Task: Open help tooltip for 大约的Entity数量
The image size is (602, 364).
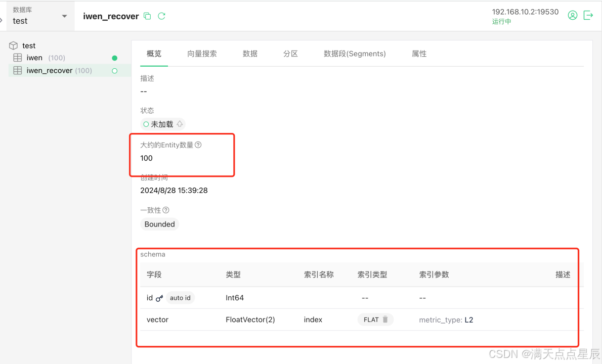Action: [198, 145]
